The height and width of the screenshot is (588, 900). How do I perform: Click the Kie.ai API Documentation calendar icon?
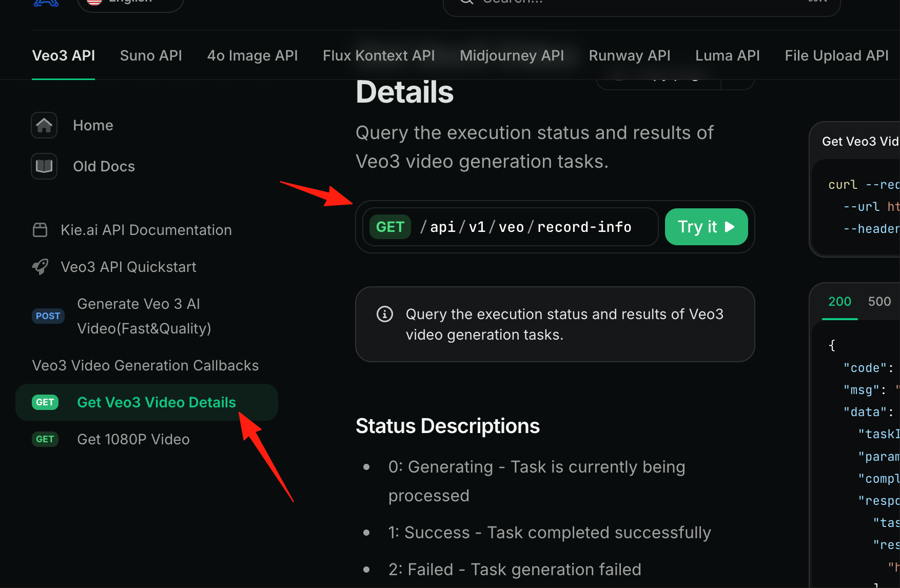(40, 230)
